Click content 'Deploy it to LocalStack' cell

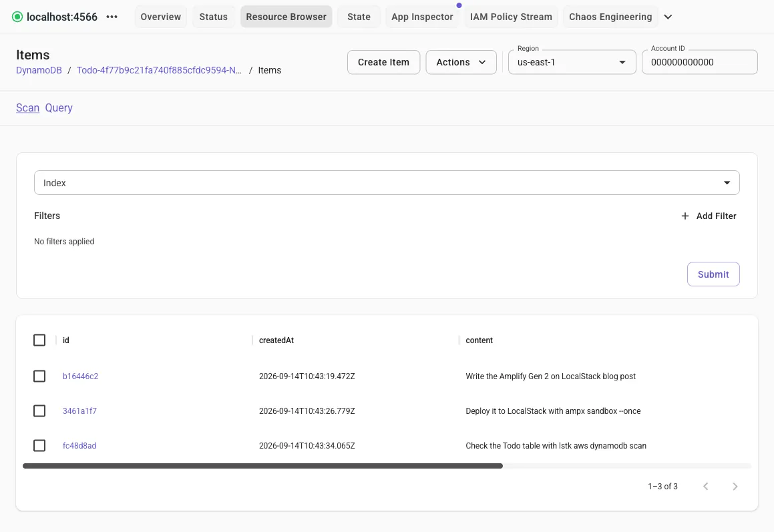pos(553,411)
